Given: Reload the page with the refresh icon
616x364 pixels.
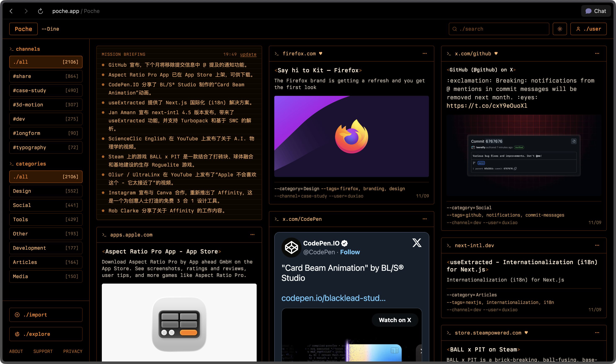Looking at the screenshot, I should [40, 11].
